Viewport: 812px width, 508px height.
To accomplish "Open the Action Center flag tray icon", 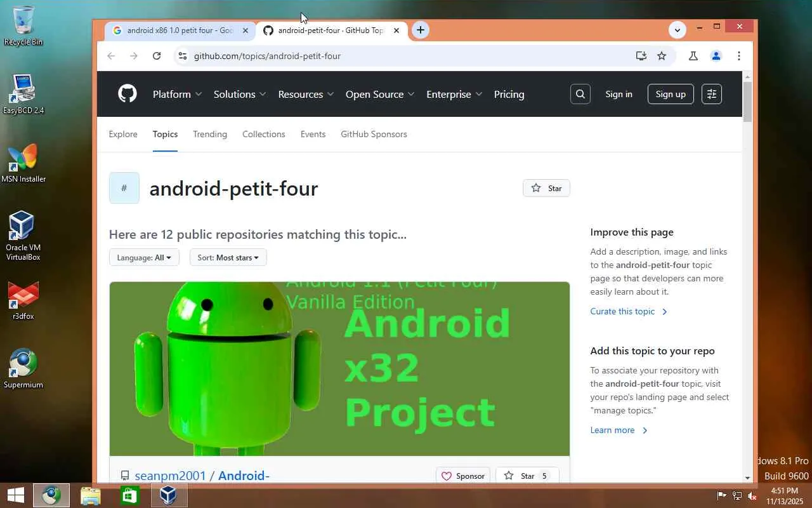I will point(721,495).
